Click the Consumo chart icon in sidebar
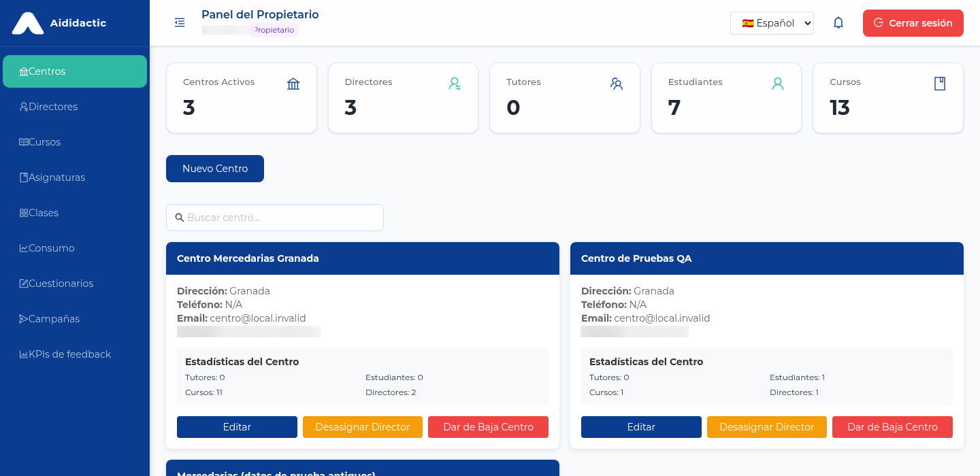Image resolution: width=980 pixels, height=476 pixels. point(24,248)
